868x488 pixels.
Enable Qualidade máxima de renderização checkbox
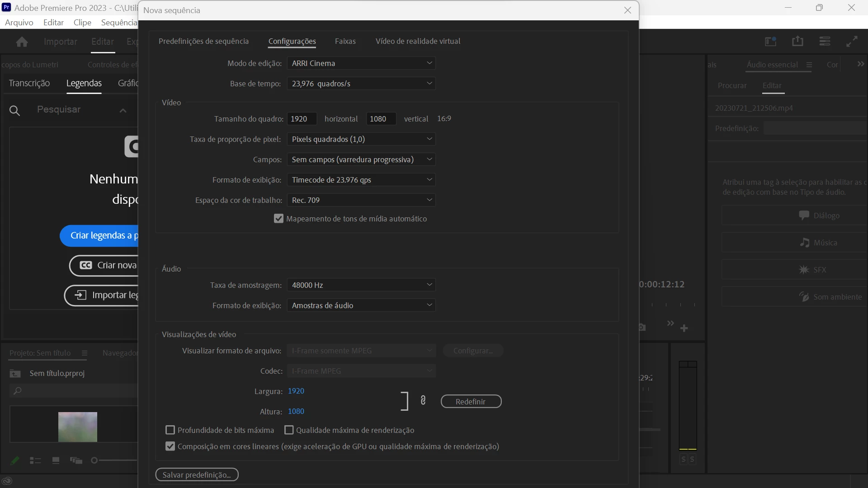[289, 430]
